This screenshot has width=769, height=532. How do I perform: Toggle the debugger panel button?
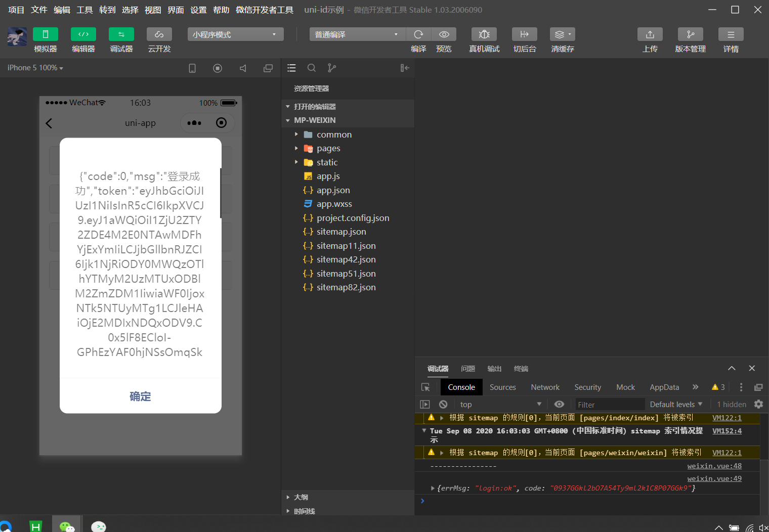point(121,34)
